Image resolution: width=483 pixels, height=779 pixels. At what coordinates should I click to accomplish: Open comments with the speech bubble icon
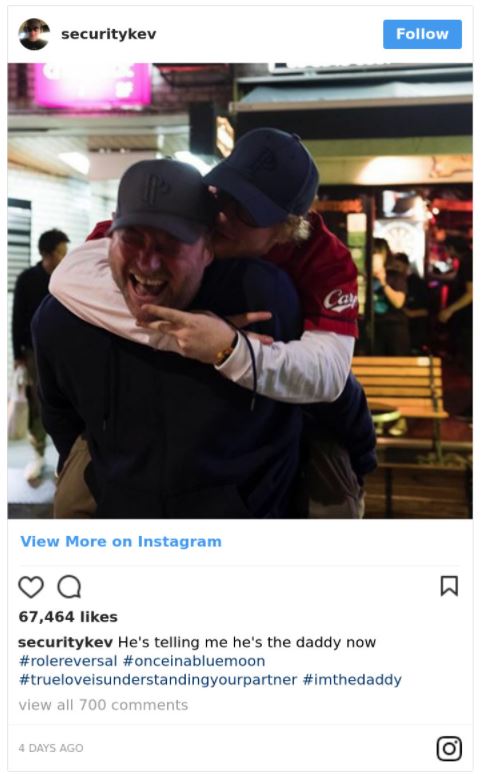[69, 587]
